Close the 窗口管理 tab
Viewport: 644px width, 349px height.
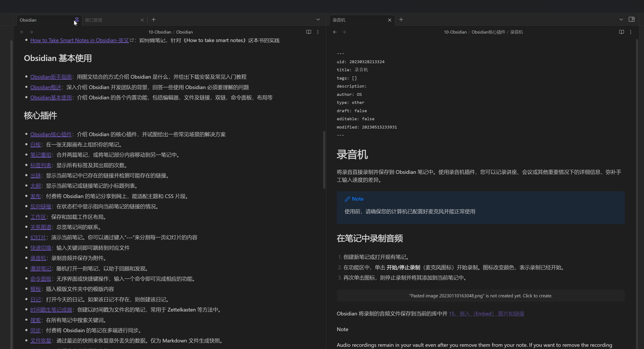click(142, 20)
